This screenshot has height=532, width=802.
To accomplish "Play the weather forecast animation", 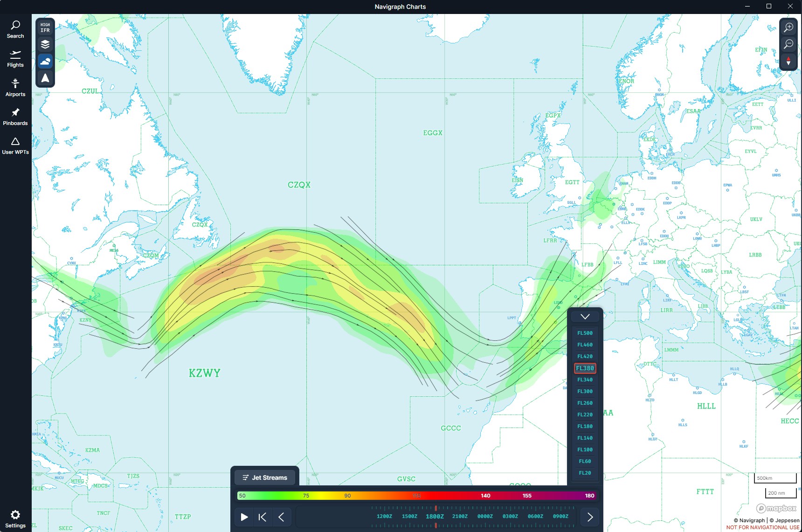I will pos(244,517).
